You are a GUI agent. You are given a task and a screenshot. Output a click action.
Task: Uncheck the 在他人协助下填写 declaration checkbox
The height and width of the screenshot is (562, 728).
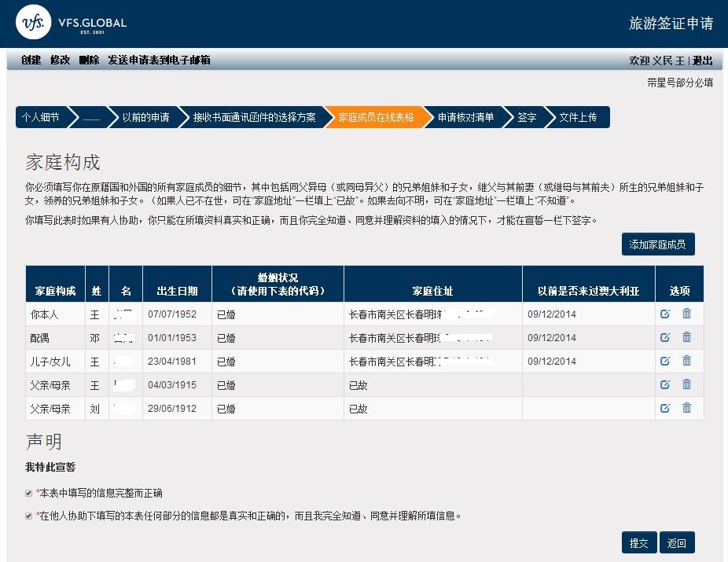29,516
